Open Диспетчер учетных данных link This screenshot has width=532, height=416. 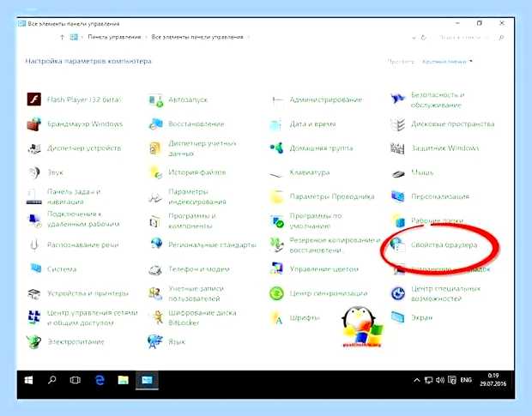(203, 148)
